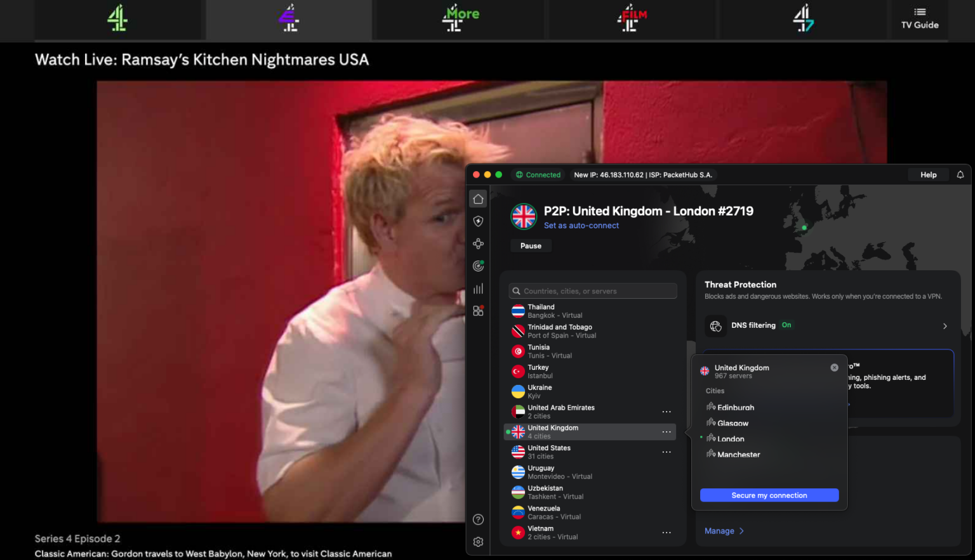
Task: Focus the Countries, cities, or servers search field
Action: click(593, 291)
